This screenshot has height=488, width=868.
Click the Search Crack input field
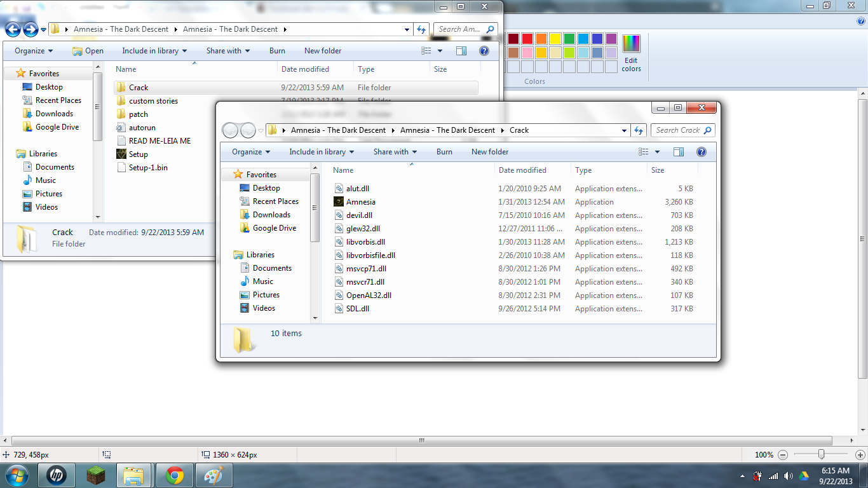(x=677, y=130)
